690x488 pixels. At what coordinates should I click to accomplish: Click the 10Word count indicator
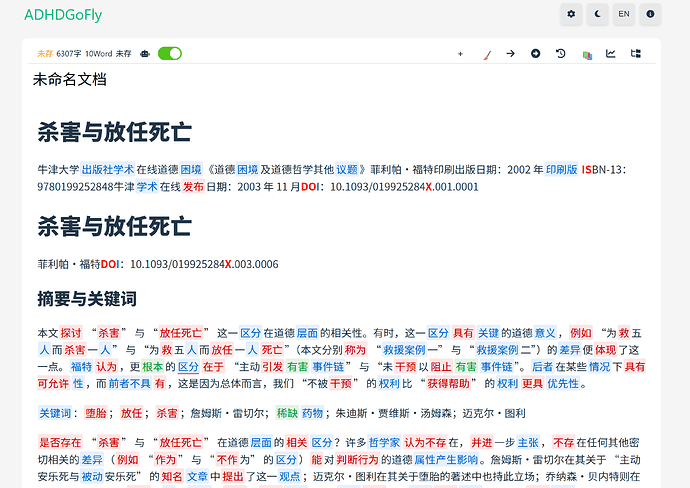98,54
